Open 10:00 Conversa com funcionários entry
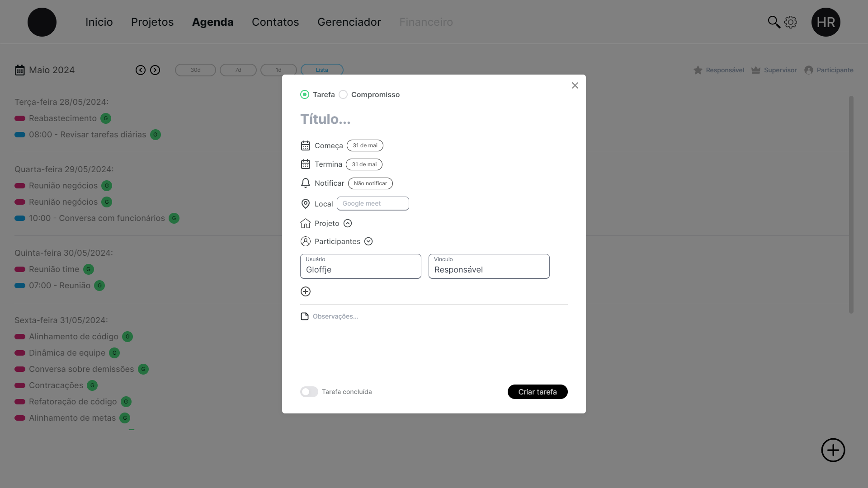The height and width of the screenshot is (488, 868). (97, 218)
